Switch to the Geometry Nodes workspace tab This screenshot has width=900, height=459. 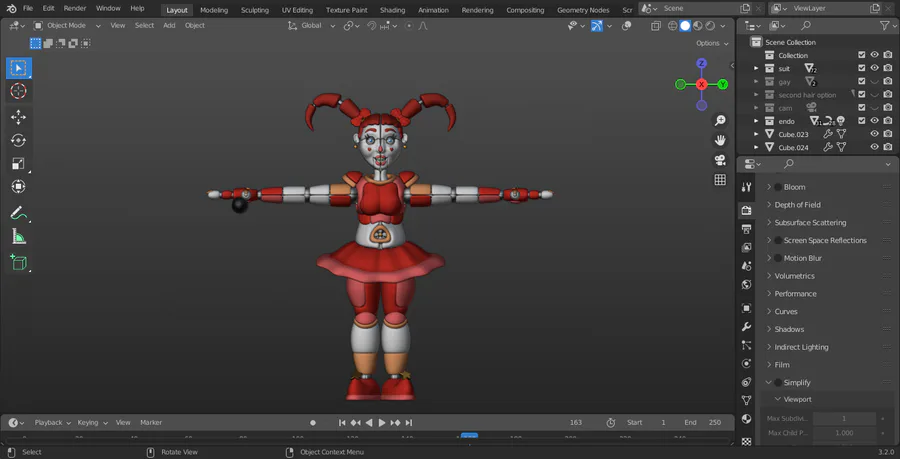coord(583,10)
